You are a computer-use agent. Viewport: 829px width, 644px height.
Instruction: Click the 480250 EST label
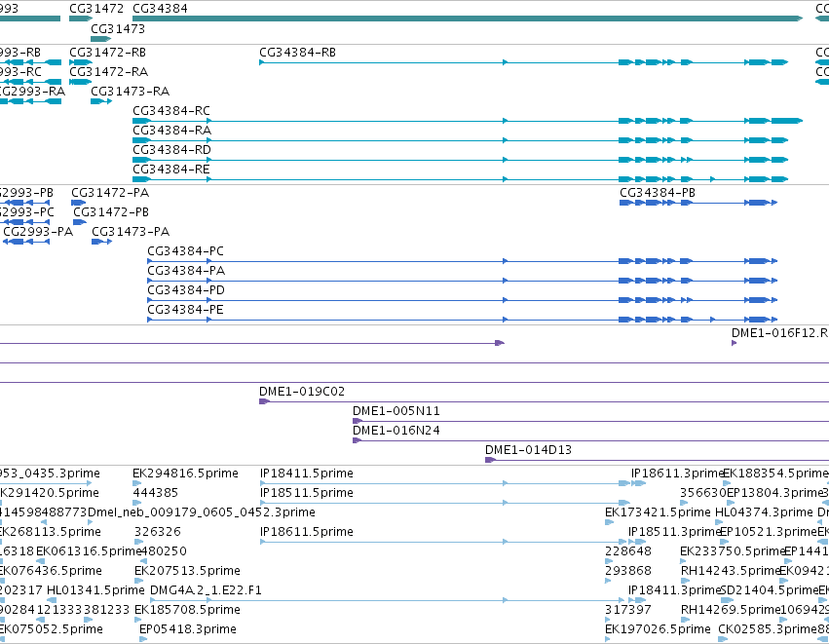[165, 551]
